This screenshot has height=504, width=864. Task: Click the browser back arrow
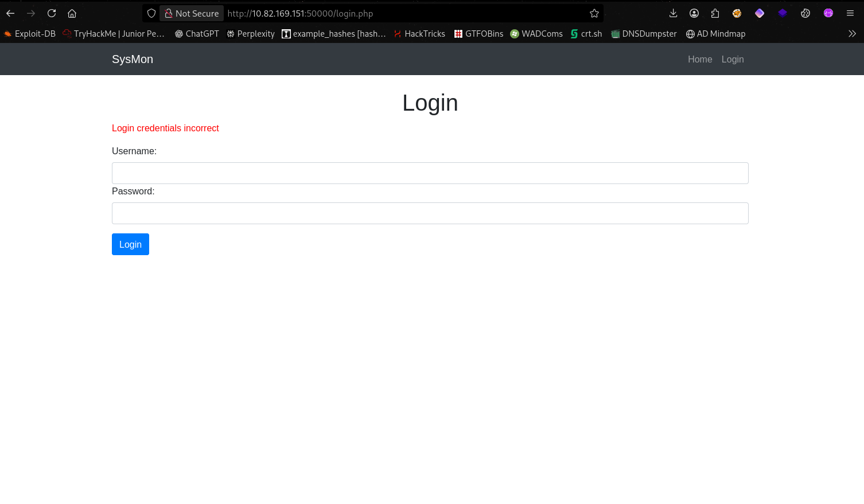(10, 13)
